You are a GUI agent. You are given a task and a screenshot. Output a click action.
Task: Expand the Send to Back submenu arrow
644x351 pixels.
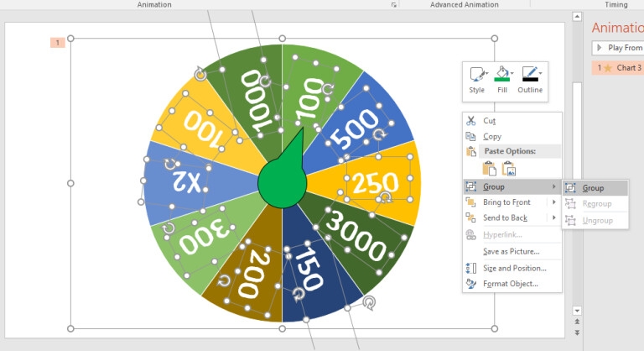pyautogui.click(x=554, y=217)
